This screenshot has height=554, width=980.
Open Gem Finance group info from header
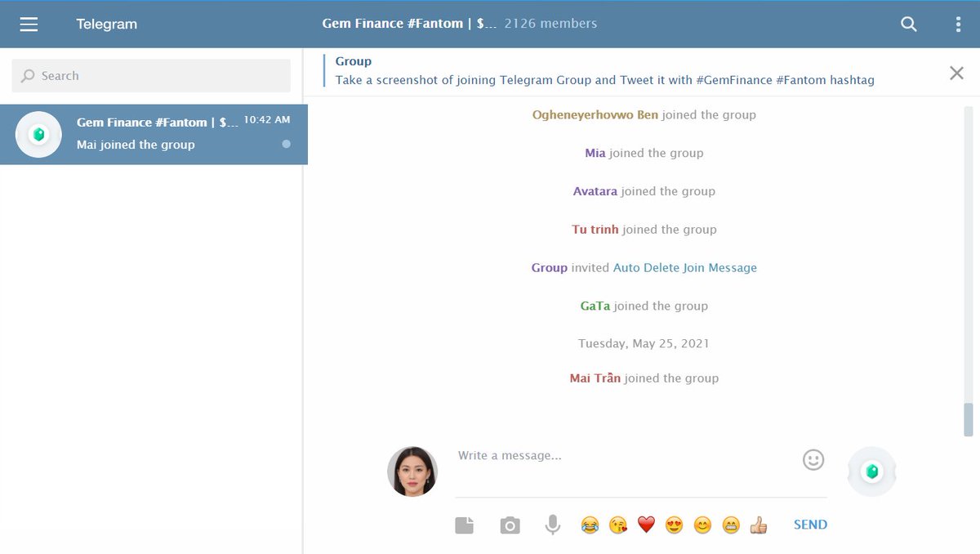tap(460, 24)
